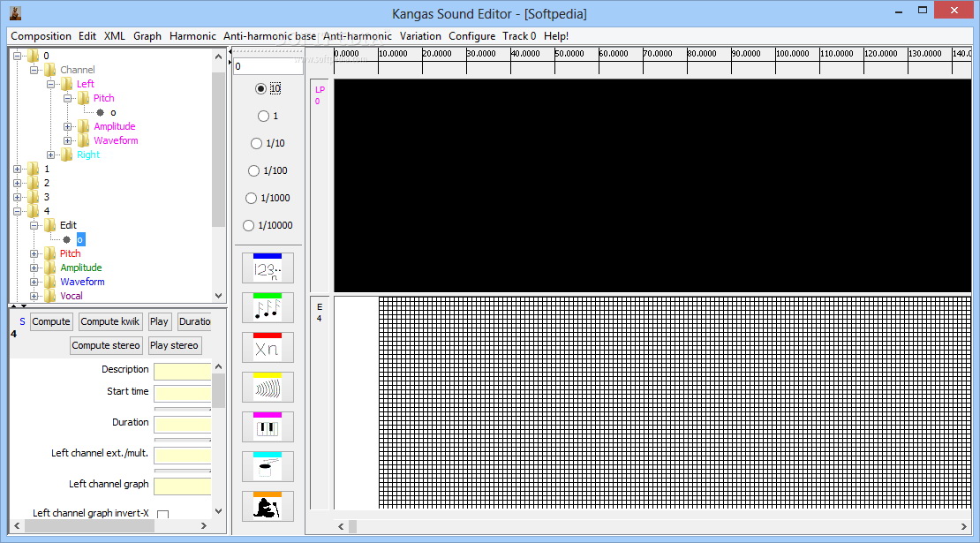Open the Variation menu
Viewport: 980px width, 543px height.
point(420,36)
